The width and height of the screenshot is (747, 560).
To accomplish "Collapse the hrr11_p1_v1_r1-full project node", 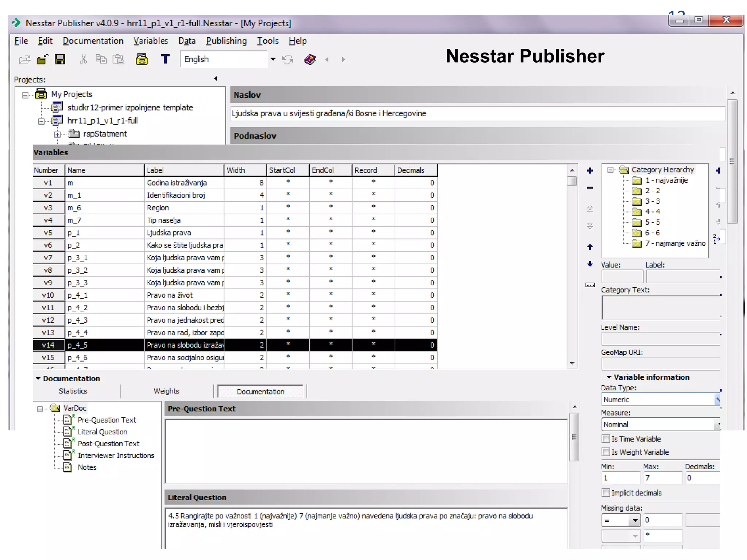I will click(41, 121).
